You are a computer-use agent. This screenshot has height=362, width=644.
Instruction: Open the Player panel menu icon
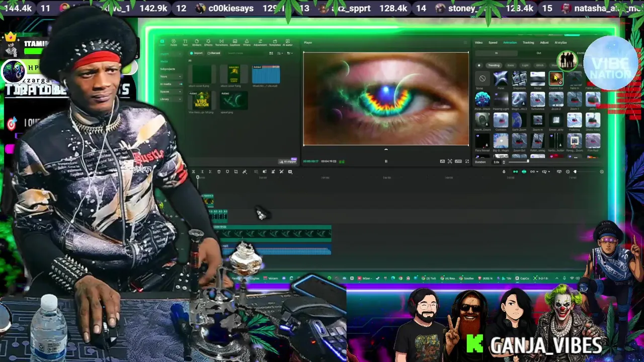465,43
